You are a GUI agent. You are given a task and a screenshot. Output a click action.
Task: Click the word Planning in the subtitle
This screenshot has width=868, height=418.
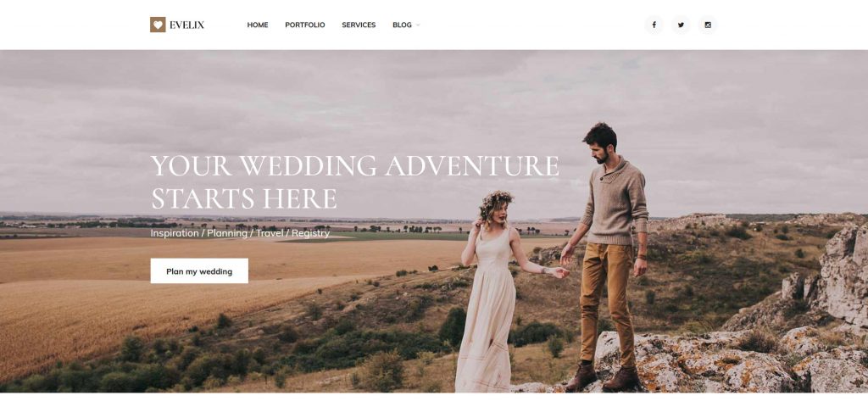click(x=227, y=233)
